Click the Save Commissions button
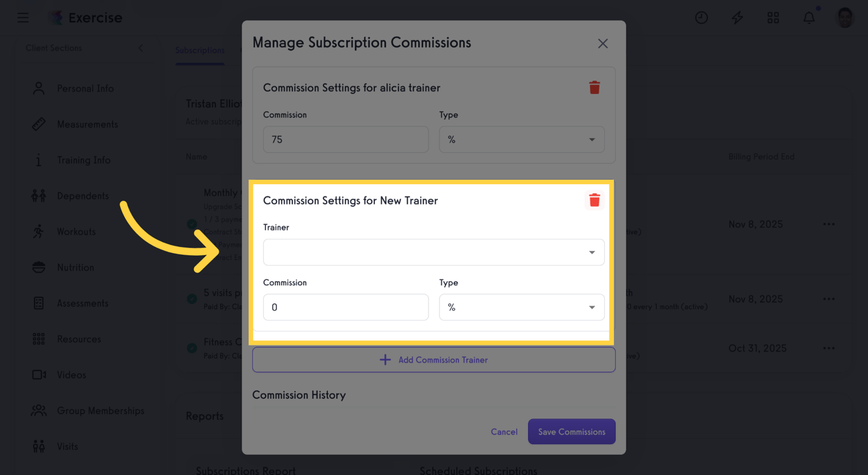The height and width of the screenshot is (475, 868). (x=571, y=432)
